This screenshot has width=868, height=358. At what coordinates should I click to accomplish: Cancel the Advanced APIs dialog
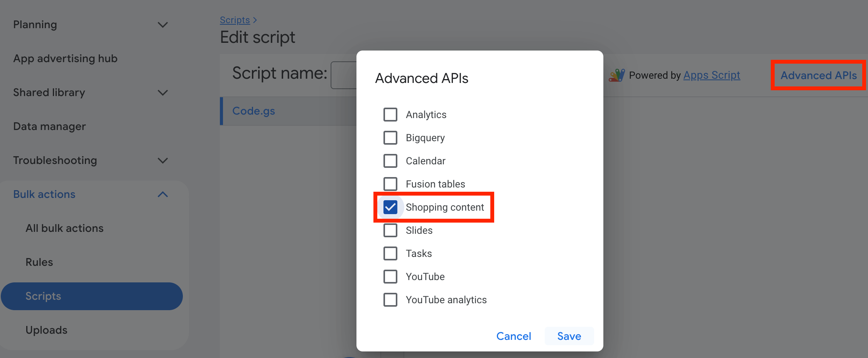click(x=513, y=336)
